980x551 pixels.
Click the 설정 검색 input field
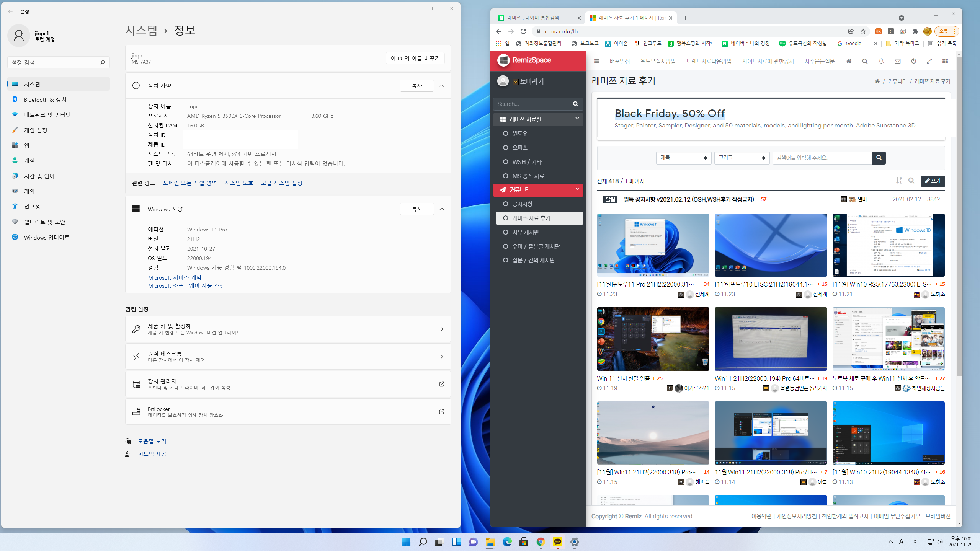59,62
